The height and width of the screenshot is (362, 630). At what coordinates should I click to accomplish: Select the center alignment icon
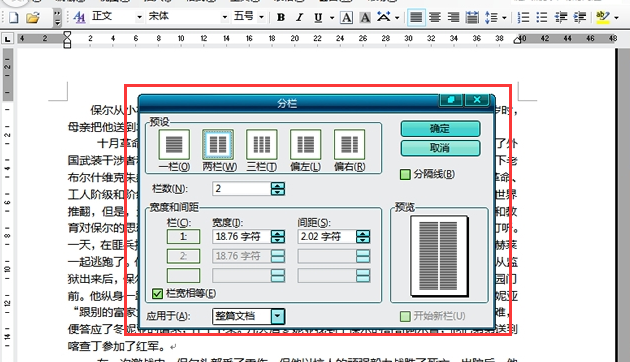point(434,17)
